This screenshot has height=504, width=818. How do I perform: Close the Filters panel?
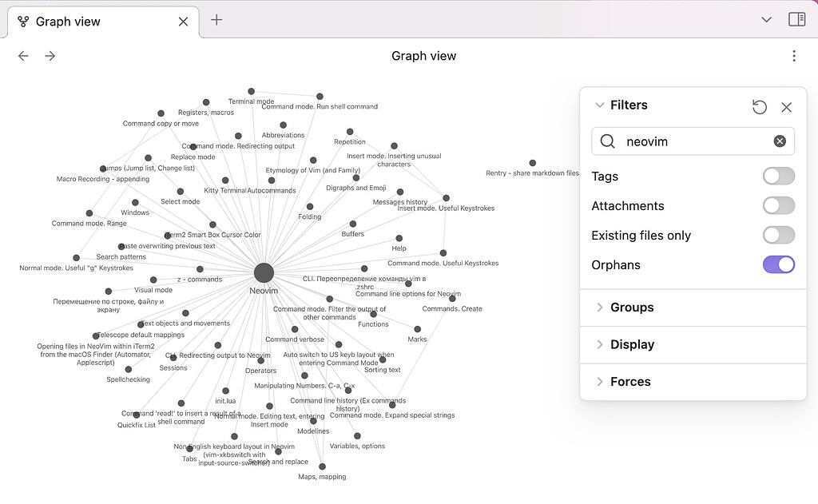[786, 106]
